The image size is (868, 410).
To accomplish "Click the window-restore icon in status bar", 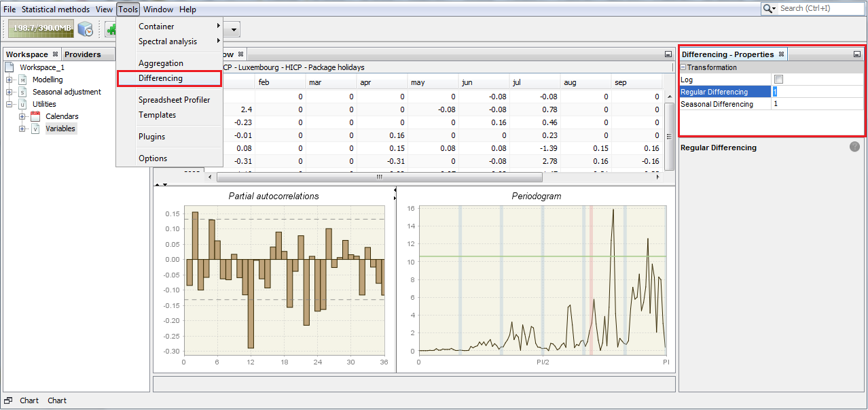I will [9, 400].
